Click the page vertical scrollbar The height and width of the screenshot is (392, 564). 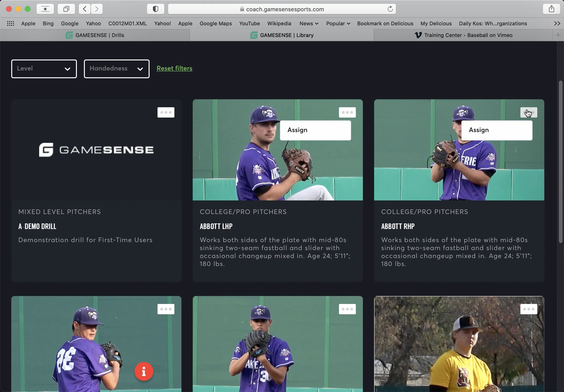coord(560,162)
